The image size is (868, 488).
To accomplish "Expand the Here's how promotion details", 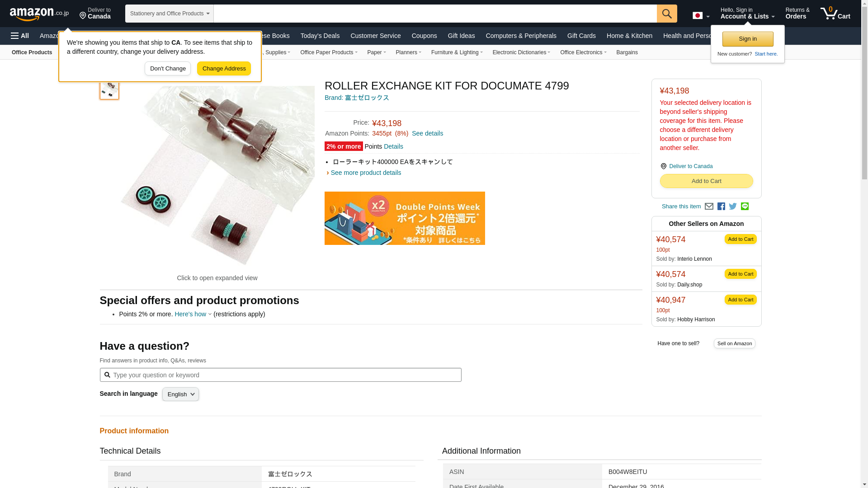I will [x=193, y=314].
